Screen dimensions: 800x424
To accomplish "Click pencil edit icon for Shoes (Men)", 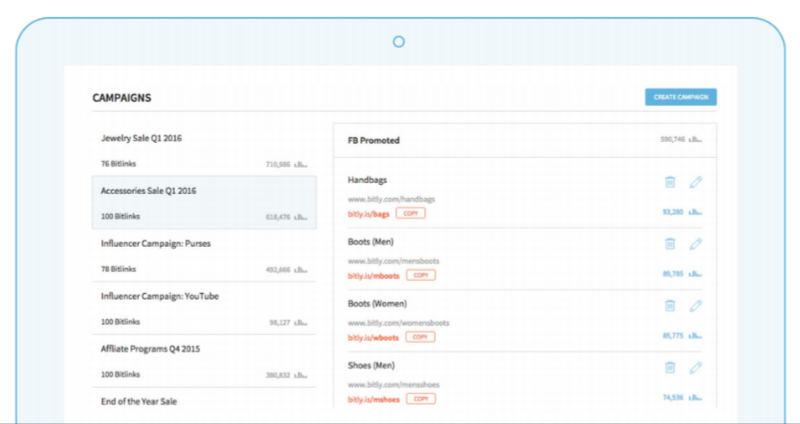I will 696,367.
